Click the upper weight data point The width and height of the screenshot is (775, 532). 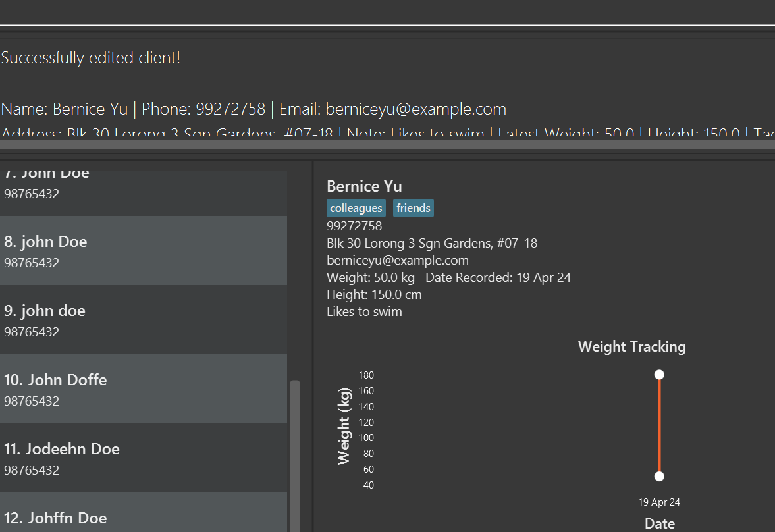click(659, 375)
